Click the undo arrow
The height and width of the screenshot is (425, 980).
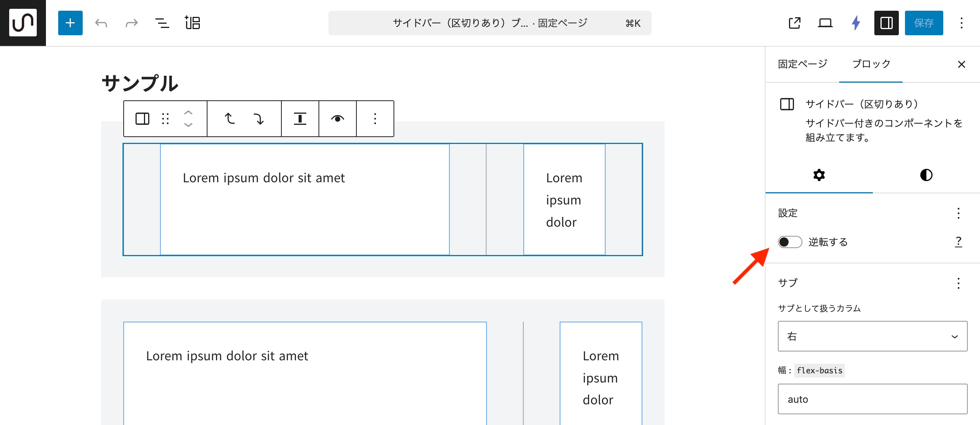[x=101, y=23]
